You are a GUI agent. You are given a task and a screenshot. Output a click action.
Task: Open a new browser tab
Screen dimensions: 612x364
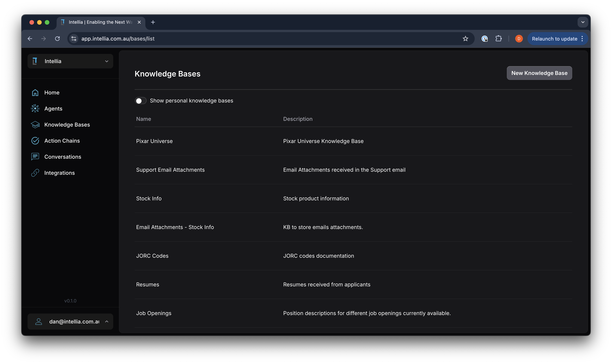coord(153,22)
